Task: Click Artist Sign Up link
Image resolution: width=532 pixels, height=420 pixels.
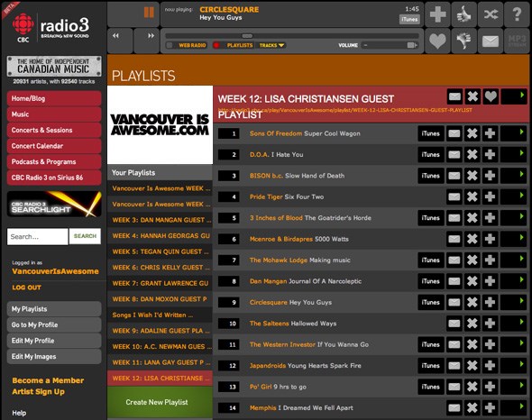Action: tap(39, 392)
